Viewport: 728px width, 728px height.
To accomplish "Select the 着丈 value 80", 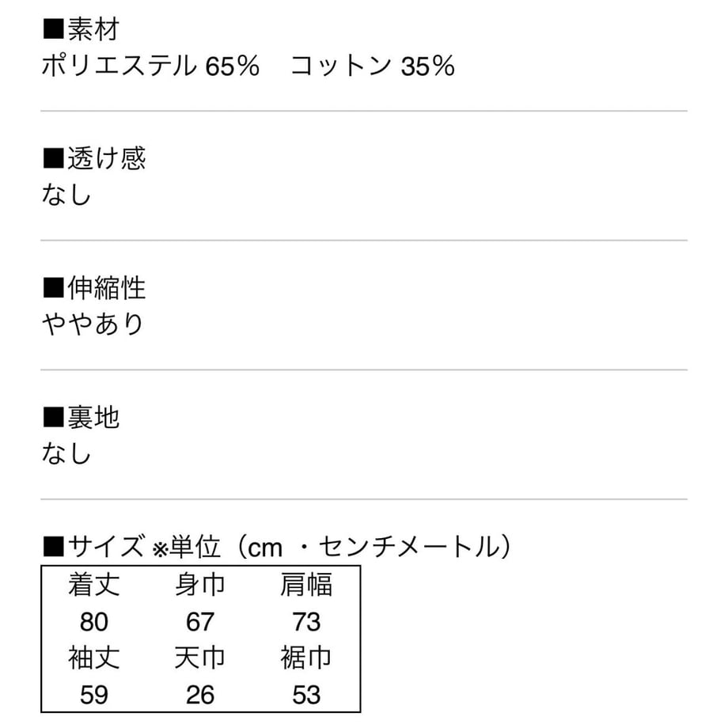I will 94,622.
